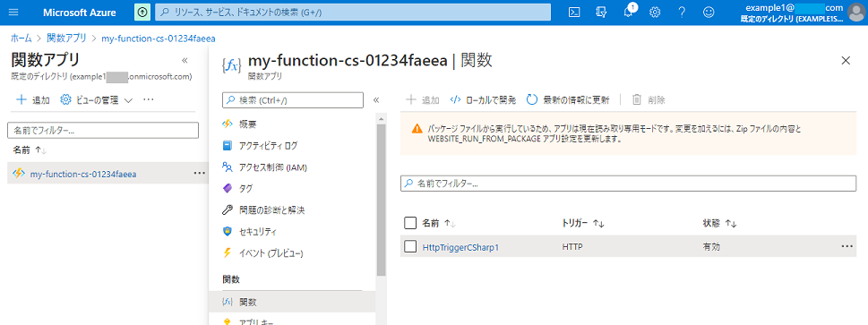Open Cloud Shell from the top bar
This screenshot has width=868, height=325.
(574, 13)
